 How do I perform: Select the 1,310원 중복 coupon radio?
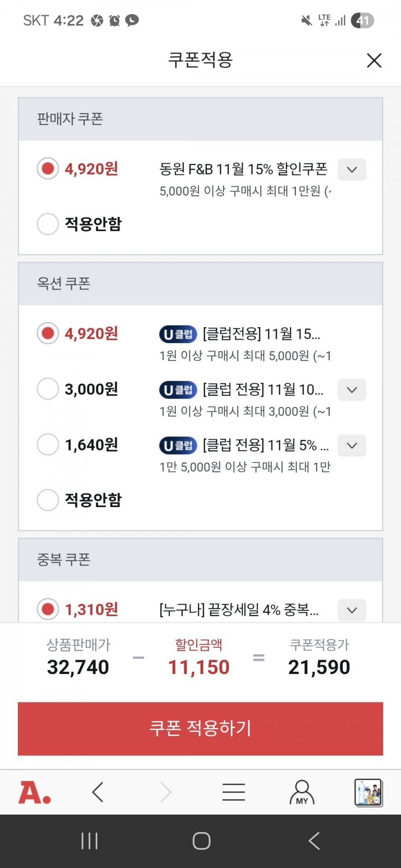click(x=48, y=609)
